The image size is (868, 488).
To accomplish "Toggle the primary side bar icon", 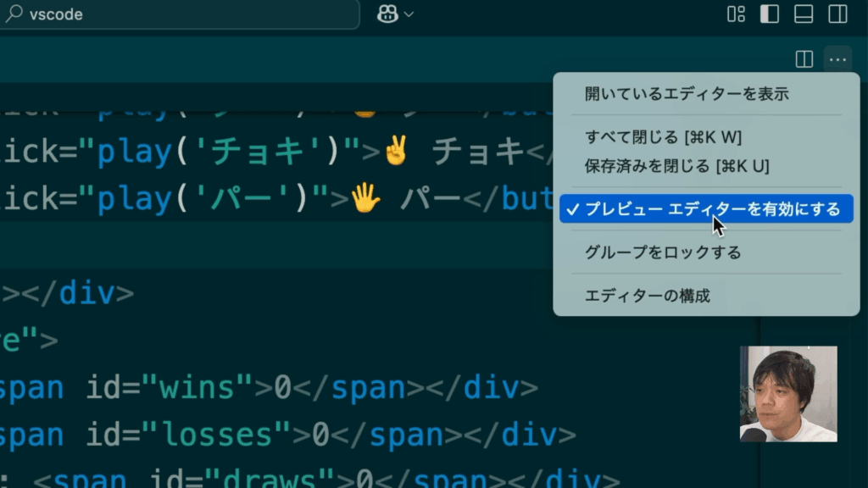I will (770, 14).
